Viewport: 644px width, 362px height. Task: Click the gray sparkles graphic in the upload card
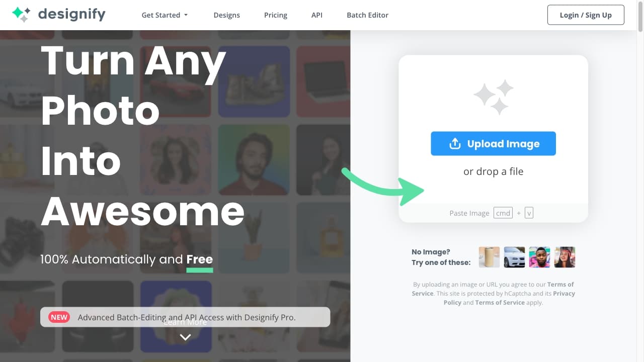pos(493,97)
